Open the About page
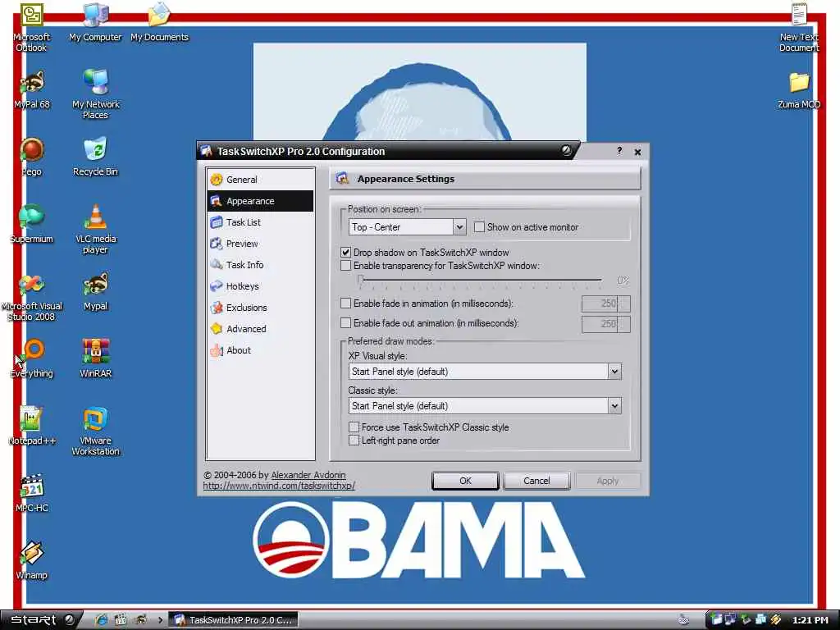This screenshot has height=630, width=840. (260, 350)
